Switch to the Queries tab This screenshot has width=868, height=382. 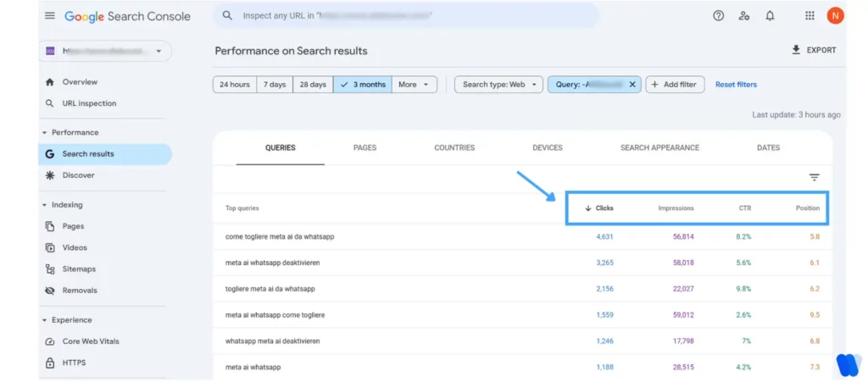tap(280, 147)
